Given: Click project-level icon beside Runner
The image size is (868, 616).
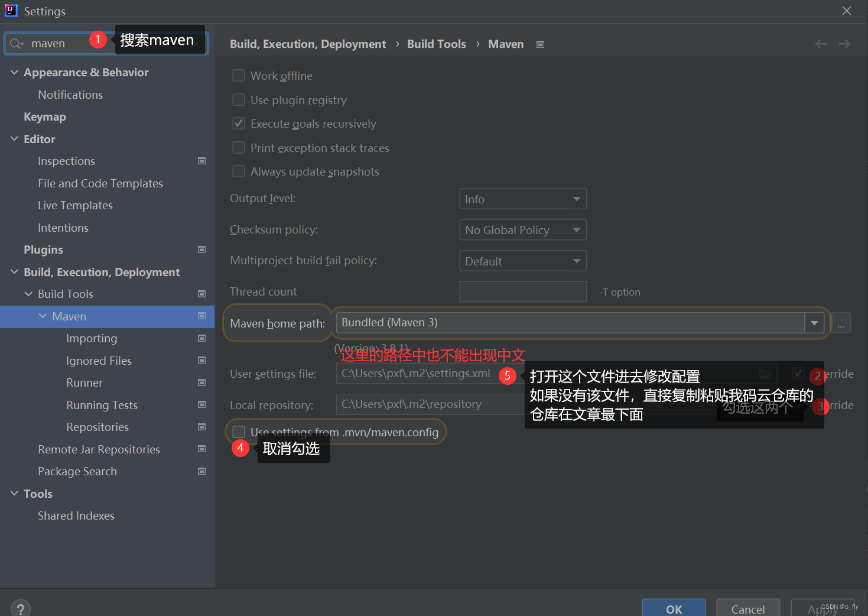Looking at the screenshot, I should pos(201,382).
